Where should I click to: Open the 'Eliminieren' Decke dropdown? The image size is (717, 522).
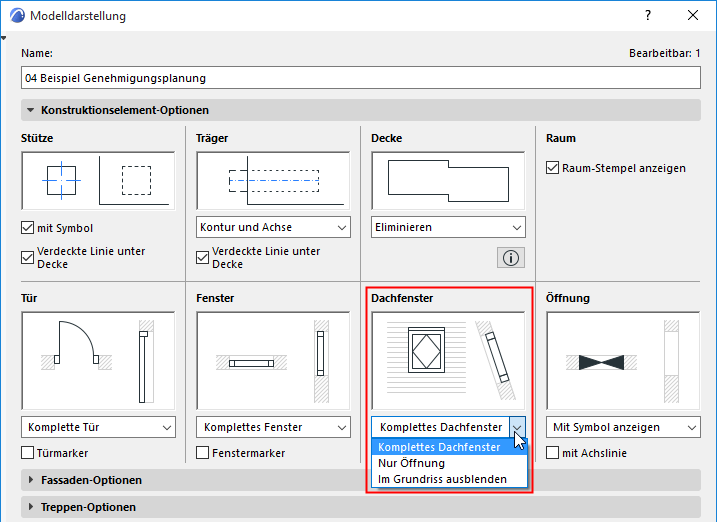[x=447, y=227]
